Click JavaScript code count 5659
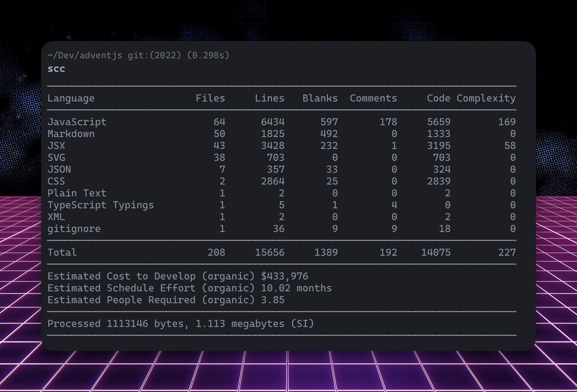The width and height of the screenshot is (577, 392). pyautogui.click(x=439, y=122)
